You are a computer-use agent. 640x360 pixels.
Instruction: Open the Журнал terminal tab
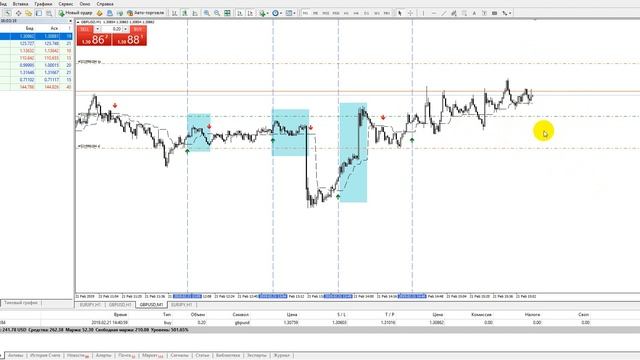coord(281,356)
